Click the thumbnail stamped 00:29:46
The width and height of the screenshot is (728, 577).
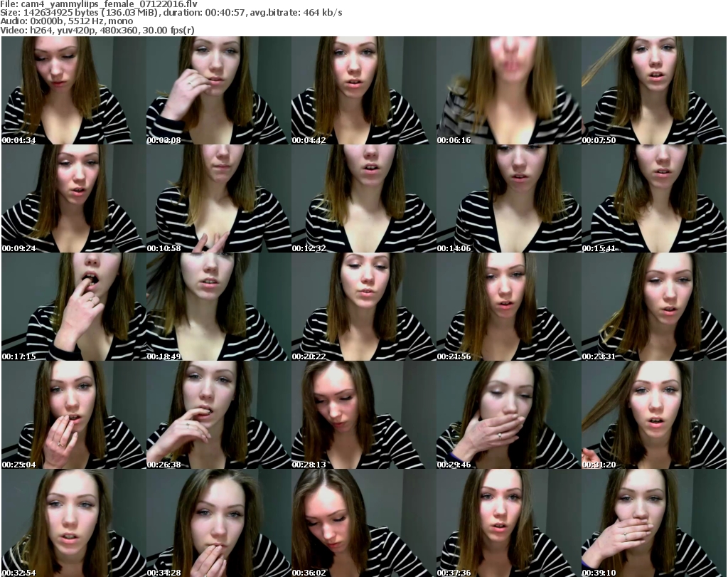(x=508, y=415)
